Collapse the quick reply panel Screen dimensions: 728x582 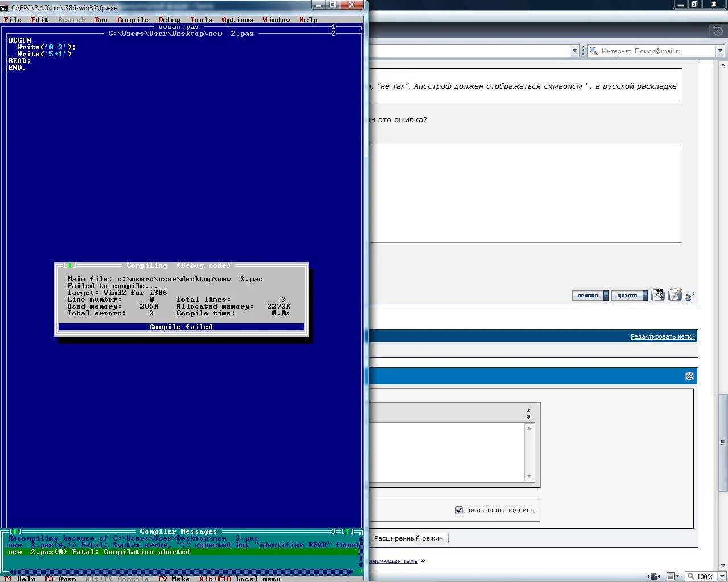[x=689, y=376]
